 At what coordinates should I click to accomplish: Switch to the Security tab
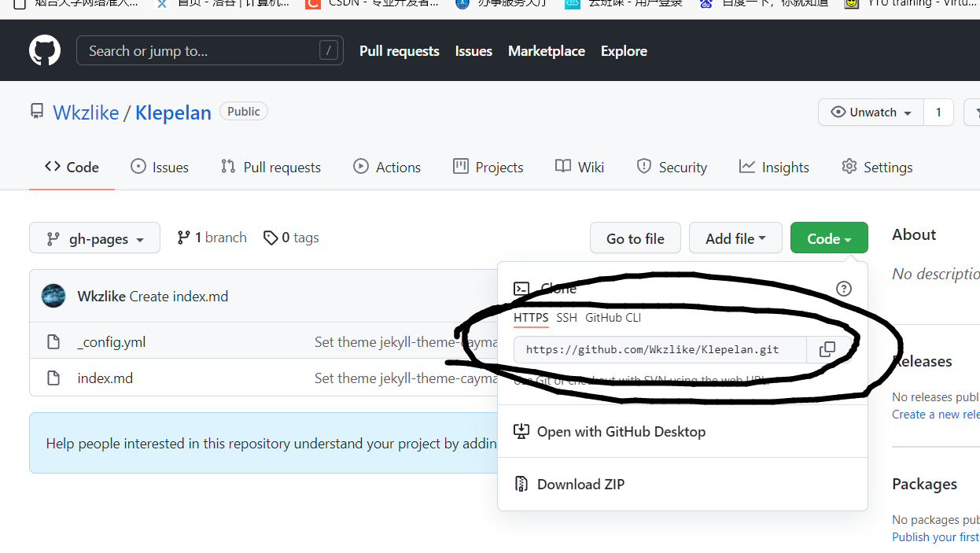pos(672,167)
